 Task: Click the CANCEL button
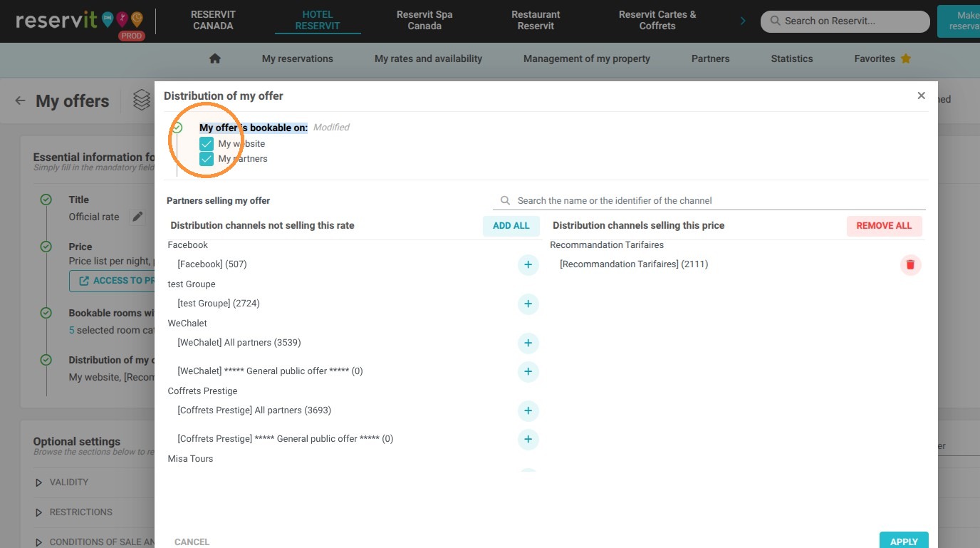[192, 542]
